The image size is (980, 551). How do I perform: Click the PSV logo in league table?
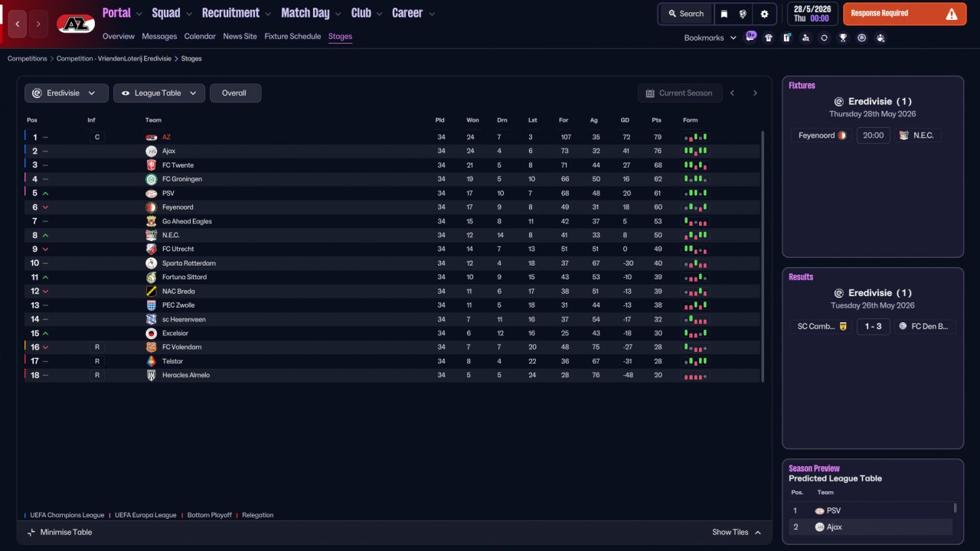151,194
